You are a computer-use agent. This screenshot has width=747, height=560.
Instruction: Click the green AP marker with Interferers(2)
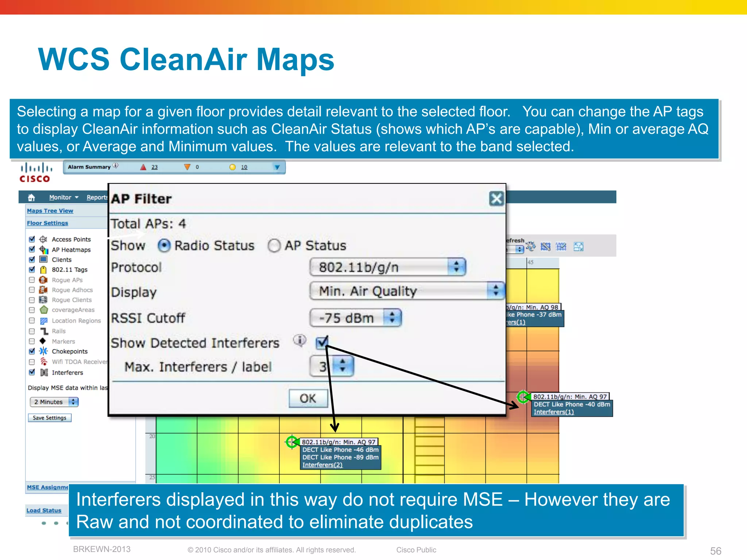click(292, 442)
